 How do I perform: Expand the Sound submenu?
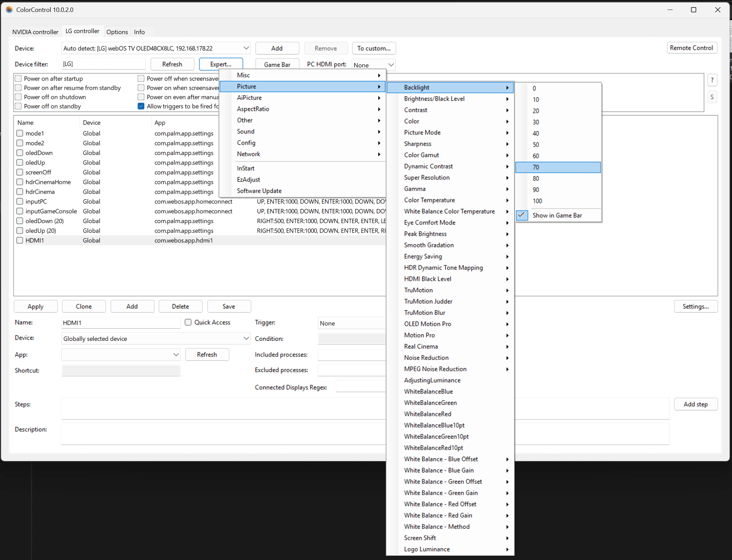[303, 131]
